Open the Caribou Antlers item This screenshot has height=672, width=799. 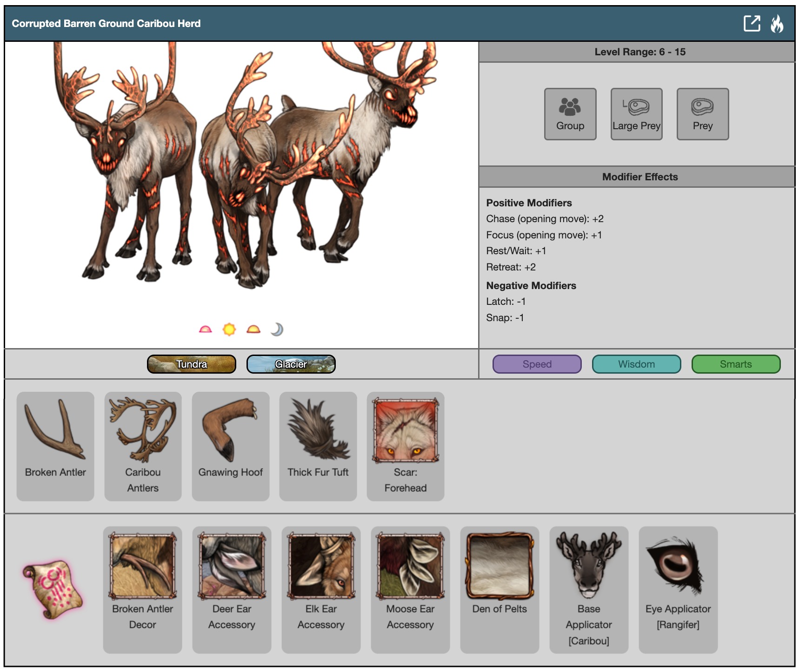(x=143, y=446)
